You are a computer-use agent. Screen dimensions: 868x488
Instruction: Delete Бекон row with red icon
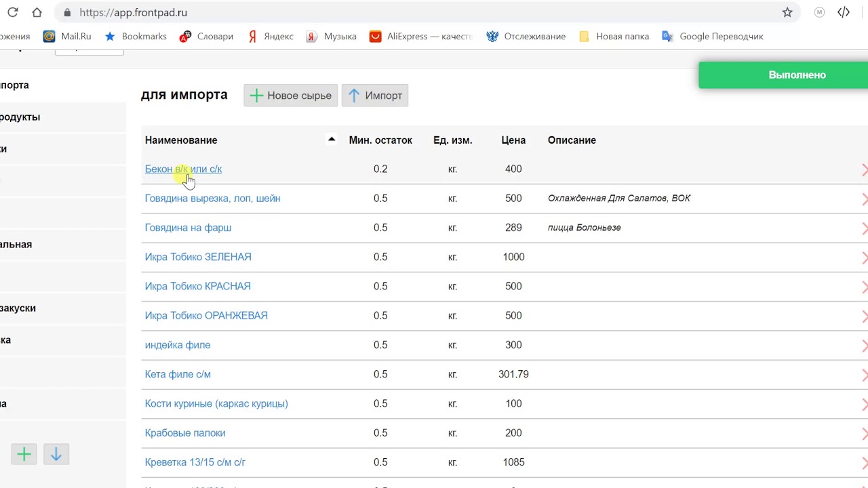pos(865,169)
